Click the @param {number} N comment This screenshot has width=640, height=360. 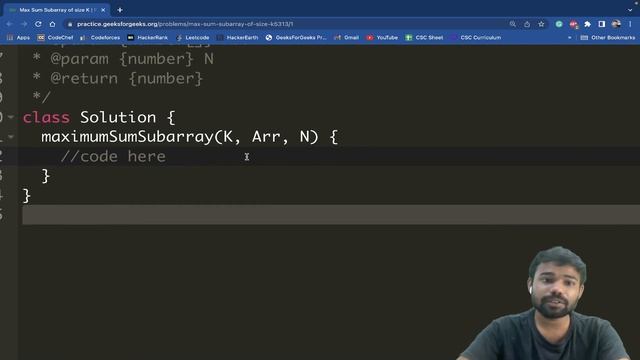coord(123,59)
